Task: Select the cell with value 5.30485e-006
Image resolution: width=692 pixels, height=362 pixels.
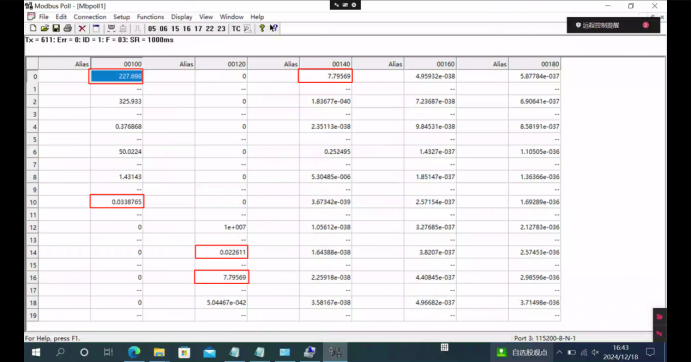Action: [325, 177]
